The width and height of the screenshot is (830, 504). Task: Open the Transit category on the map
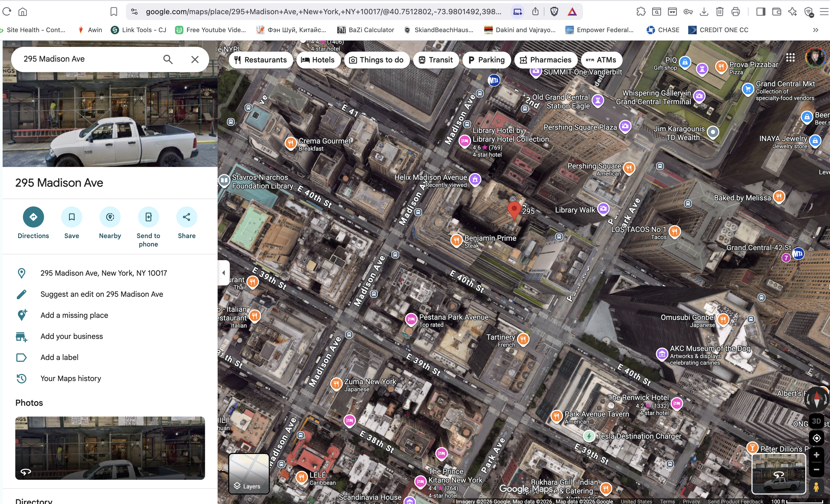pos(436,60)
